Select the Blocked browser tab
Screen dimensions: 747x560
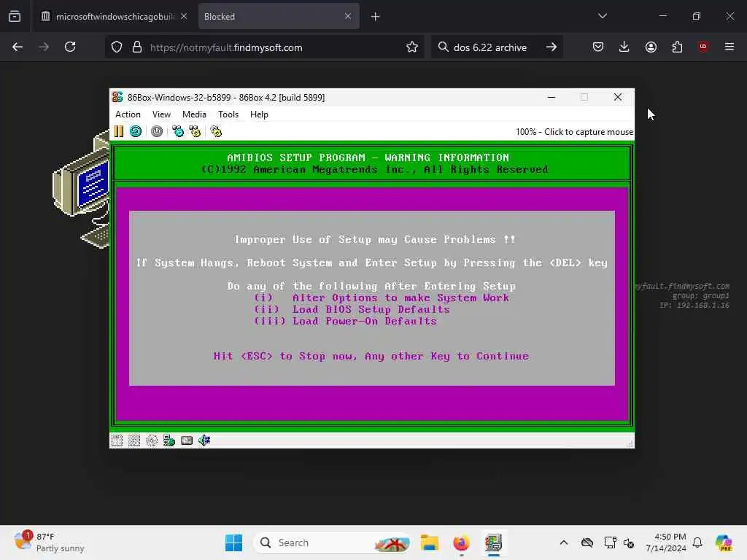click(x=279, y=17)
